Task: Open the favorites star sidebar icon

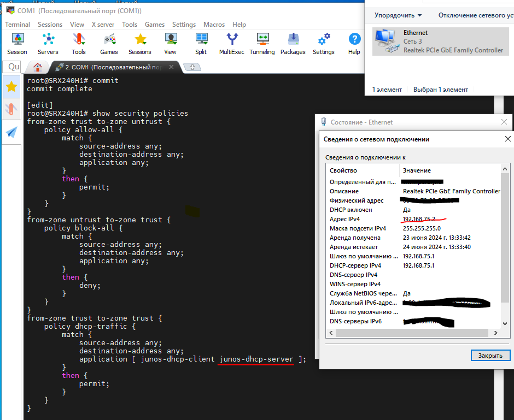Action: point(11,87)
